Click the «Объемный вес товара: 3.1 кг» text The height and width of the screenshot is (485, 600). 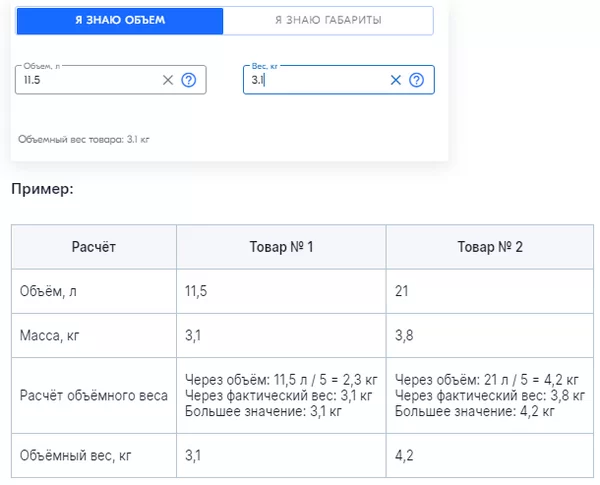[84, 139]
